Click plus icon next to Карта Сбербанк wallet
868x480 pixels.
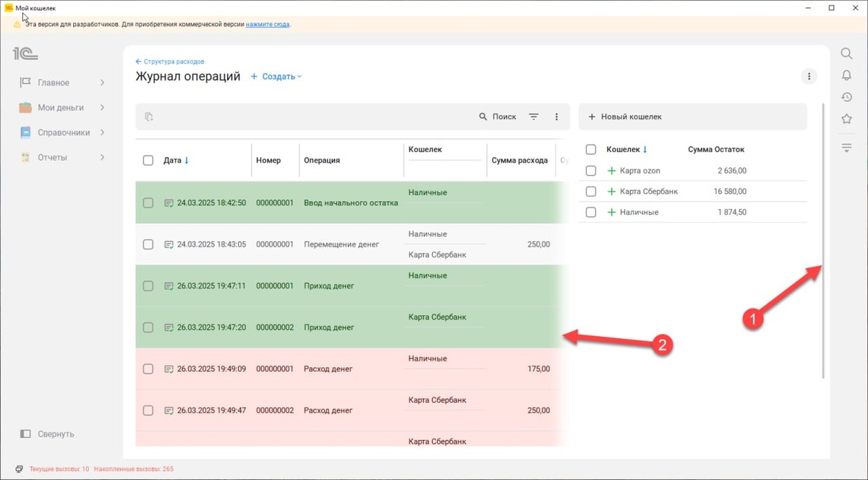coord(611,192)
